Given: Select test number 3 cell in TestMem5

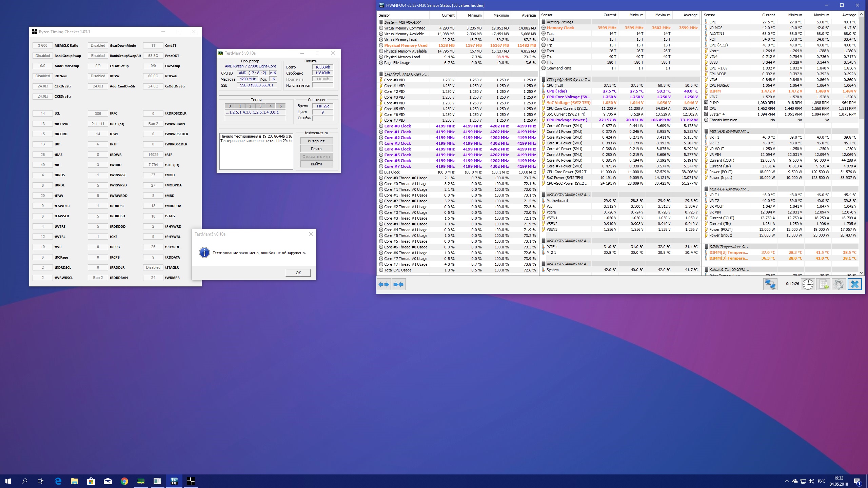Looking at the screenshot, I should point(260,106).
